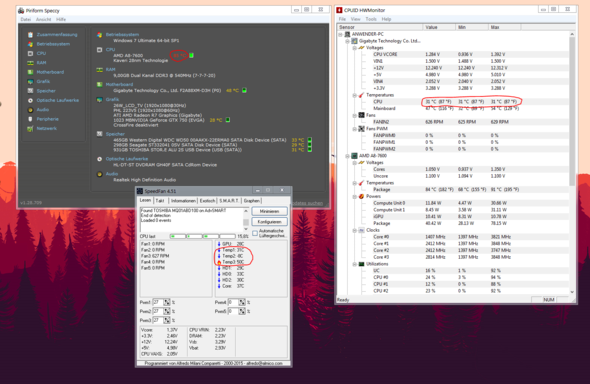Image resolution: width=590 pixels, height=384 pixels.
Task: Open the Datei menu in Speccy
Action: (26, 19)
